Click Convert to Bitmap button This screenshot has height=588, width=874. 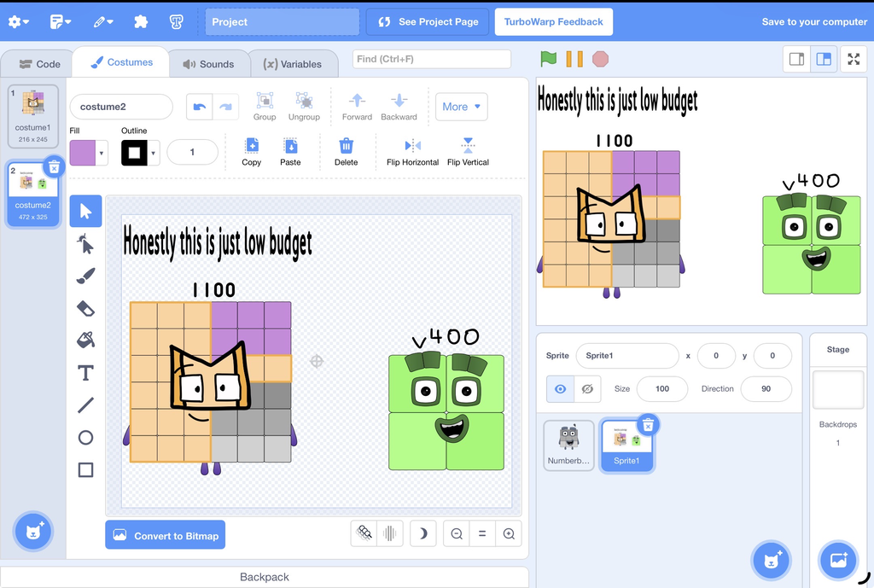click(x=165, y=535)
